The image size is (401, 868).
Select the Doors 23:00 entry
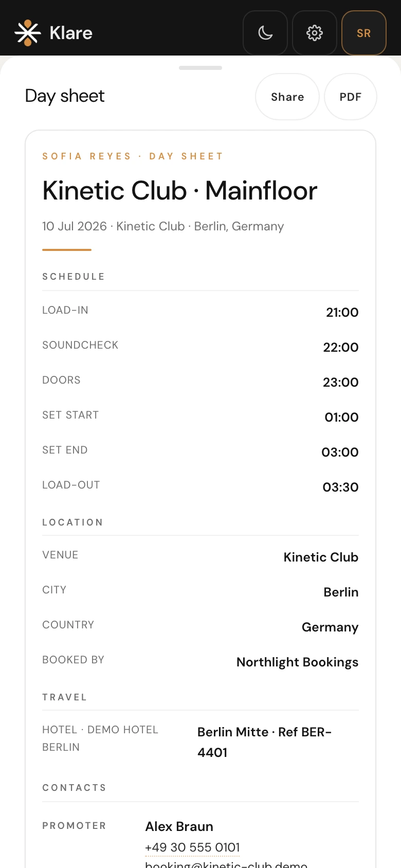[200, 381]
